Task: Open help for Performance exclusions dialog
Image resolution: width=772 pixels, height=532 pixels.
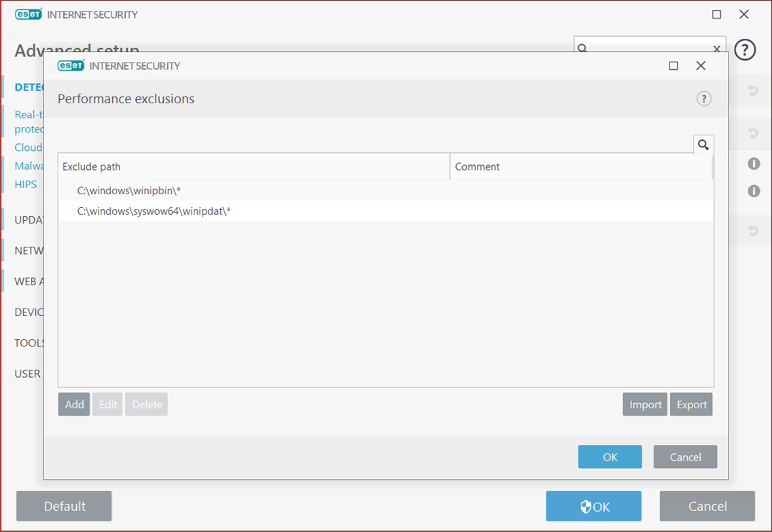Action: click(x=704, y=99)
